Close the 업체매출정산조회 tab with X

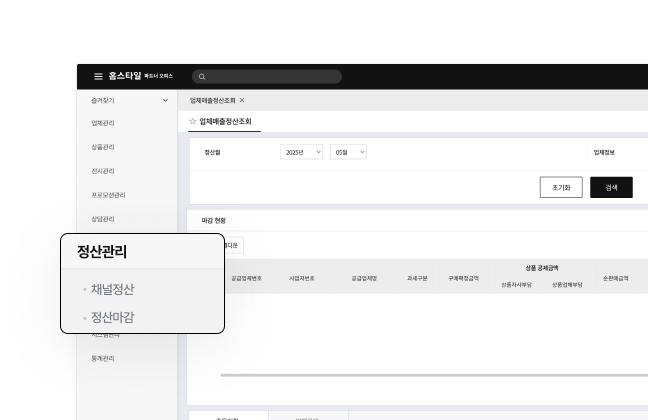point(242,101)
